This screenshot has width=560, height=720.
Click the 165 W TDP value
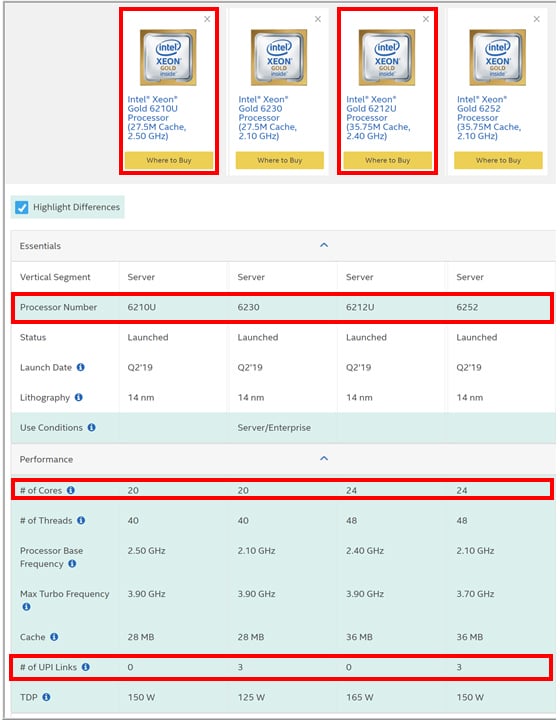[360, 697]
